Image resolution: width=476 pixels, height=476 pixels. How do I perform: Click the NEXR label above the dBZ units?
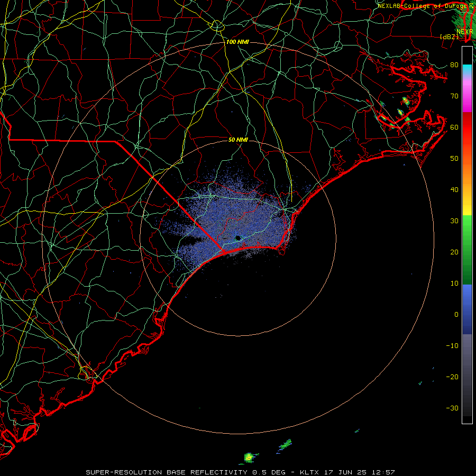(x=465, y=32)
